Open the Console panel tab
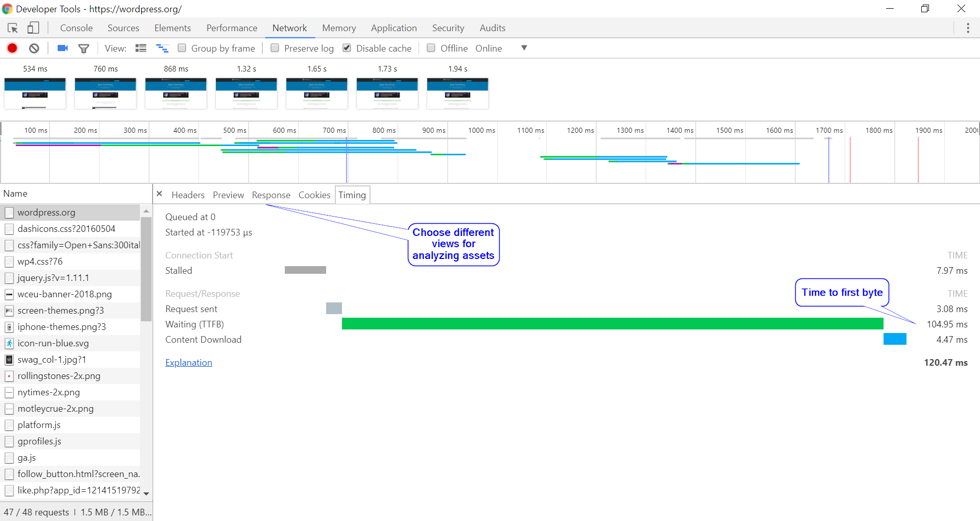Viewport: 980px width, 521px height. point(77,28)
